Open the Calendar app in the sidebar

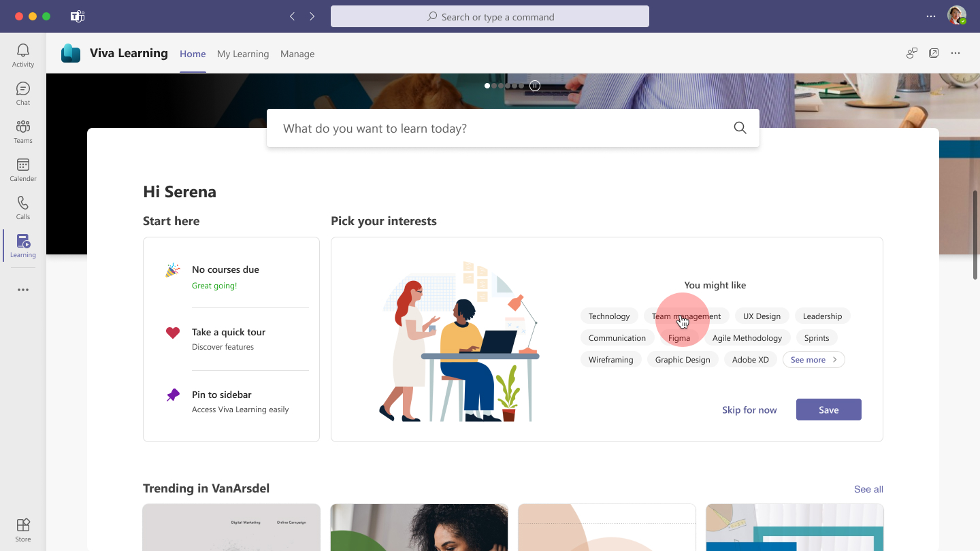click(x=23, y=169)
